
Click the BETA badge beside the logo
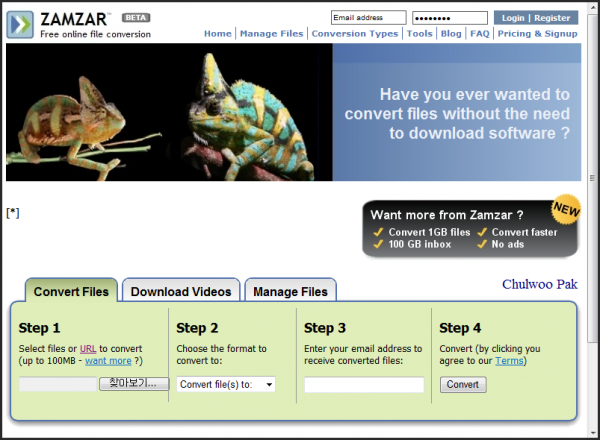point(136,18)
